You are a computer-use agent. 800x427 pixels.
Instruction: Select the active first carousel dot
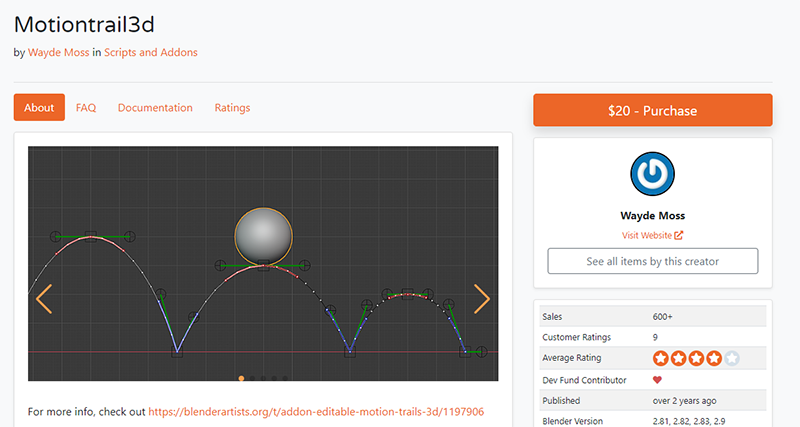(241, 379)
